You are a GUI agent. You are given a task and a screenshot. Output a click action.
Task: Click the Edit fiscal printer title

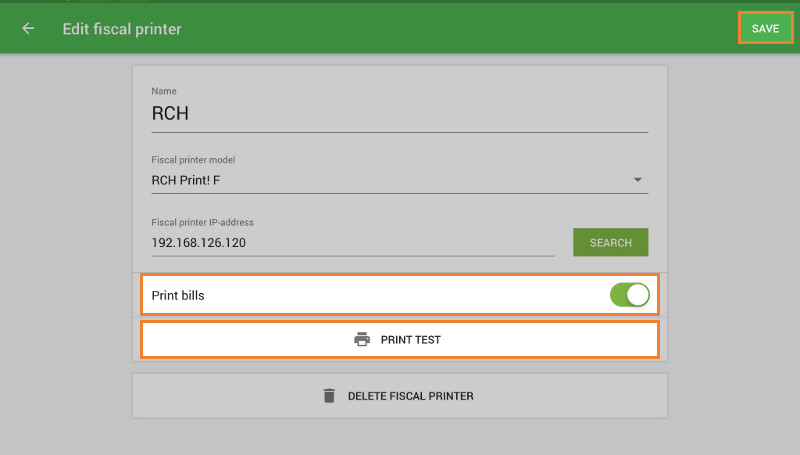[x=122, y=29]
